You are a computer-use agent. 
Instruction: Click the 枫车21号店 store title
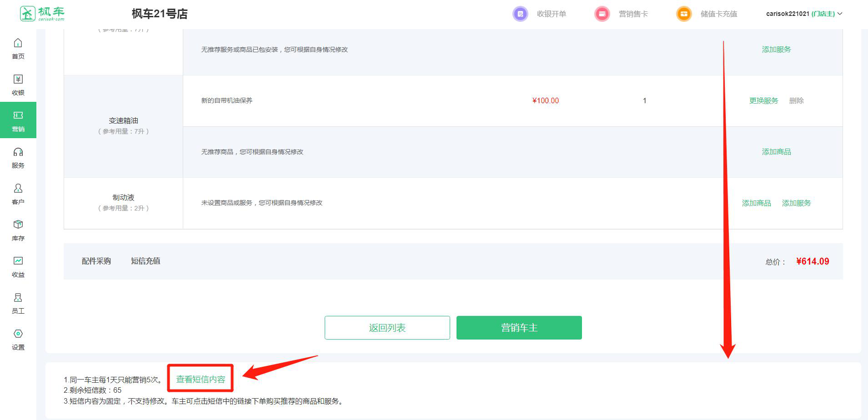[x=160, y=14]
